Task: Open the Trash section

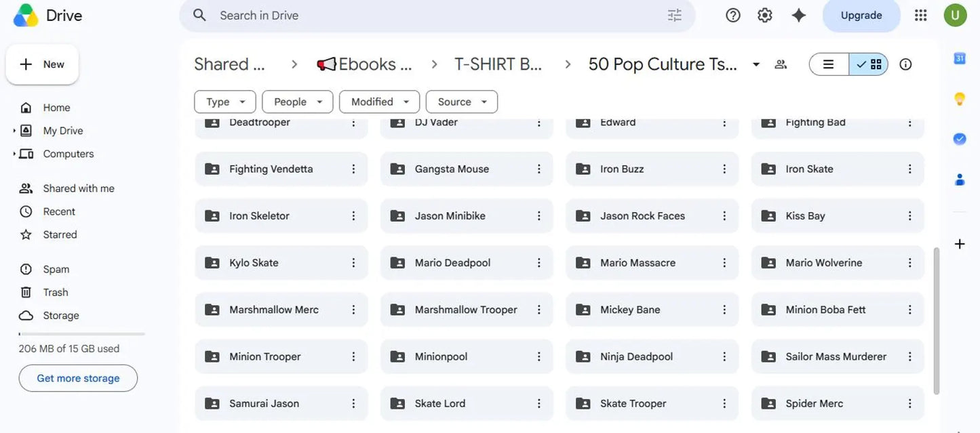Action: point(56,292)
